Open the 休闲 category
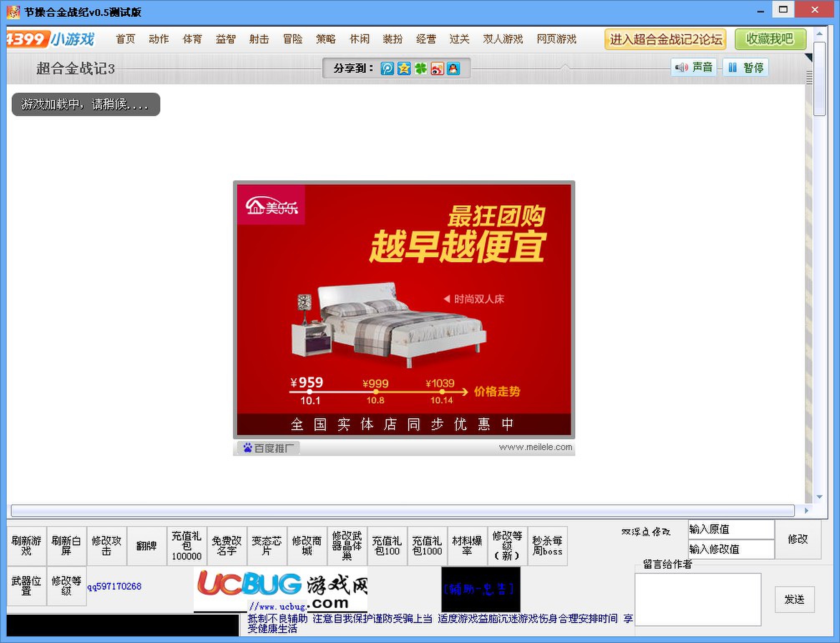Screen dimensions: 840x643 [x=359, y=39]
